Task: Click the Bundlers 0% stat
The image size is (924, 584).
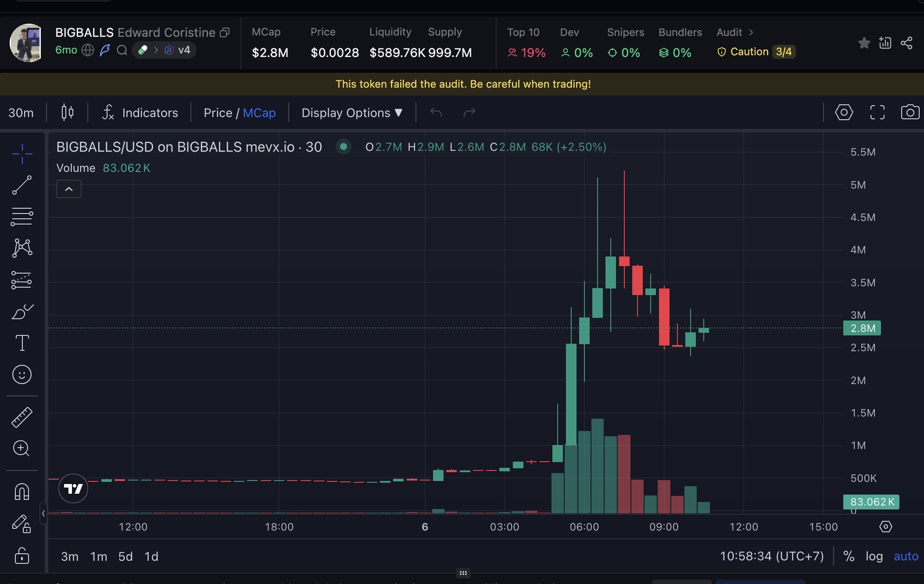Action: 680,43
